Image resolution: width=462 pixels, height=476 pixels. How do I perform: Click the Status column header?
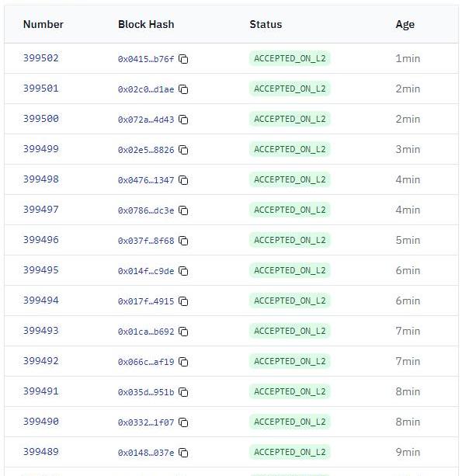point(266,24)
